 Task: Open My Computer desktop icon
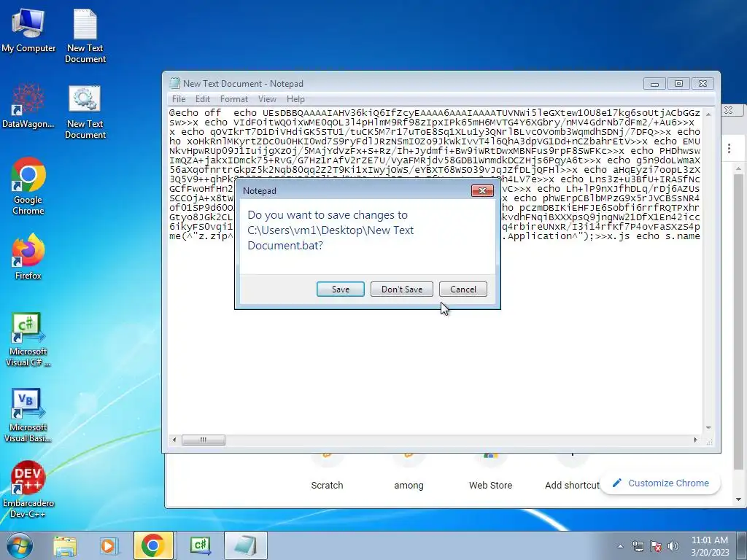coord(28,31)
